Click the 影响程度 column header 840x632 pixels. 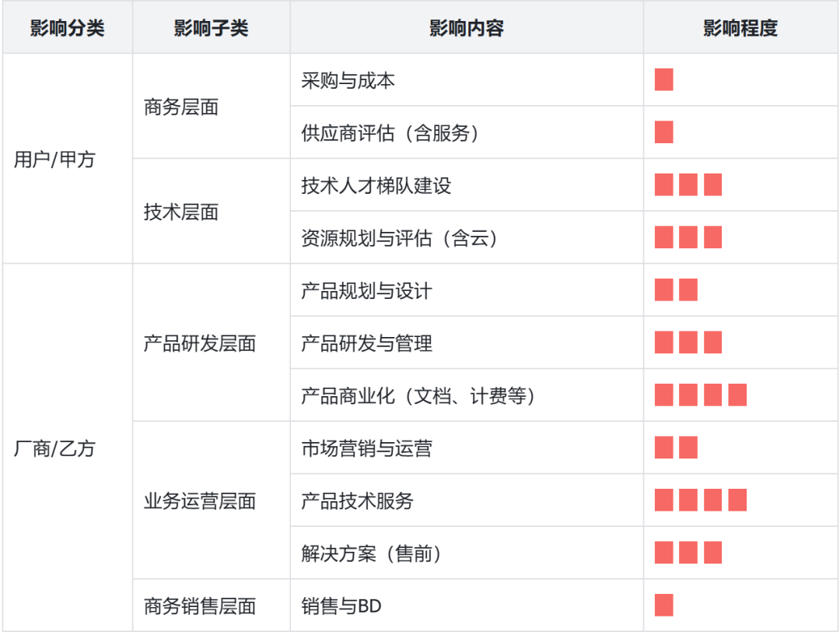(740, 29)
